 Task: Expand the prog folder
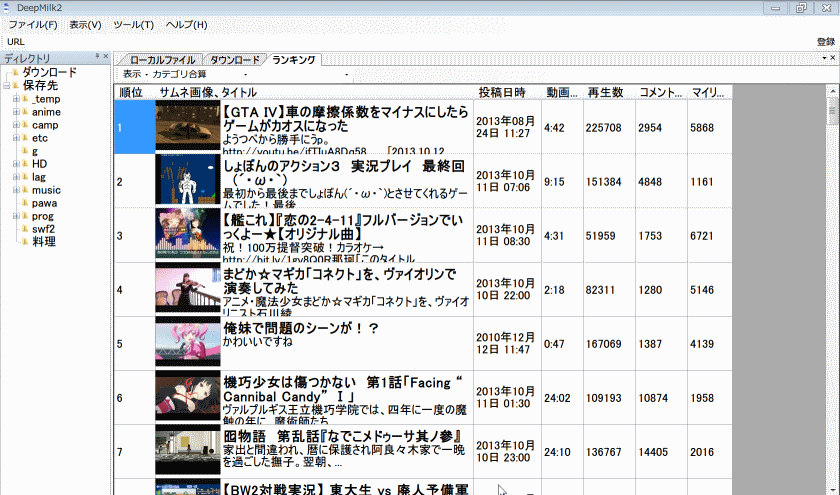point(16,216)
